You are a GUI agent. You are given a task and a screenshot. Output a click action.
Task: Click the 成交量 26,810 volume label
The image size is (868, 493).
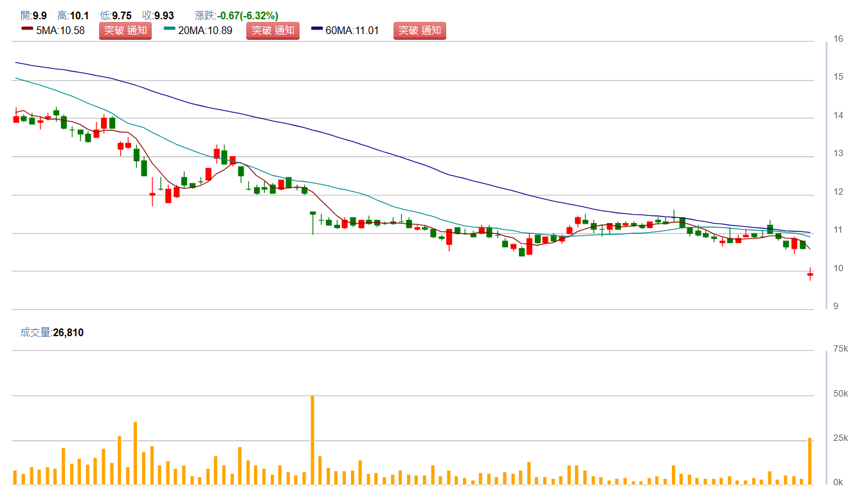click(52, 332)
